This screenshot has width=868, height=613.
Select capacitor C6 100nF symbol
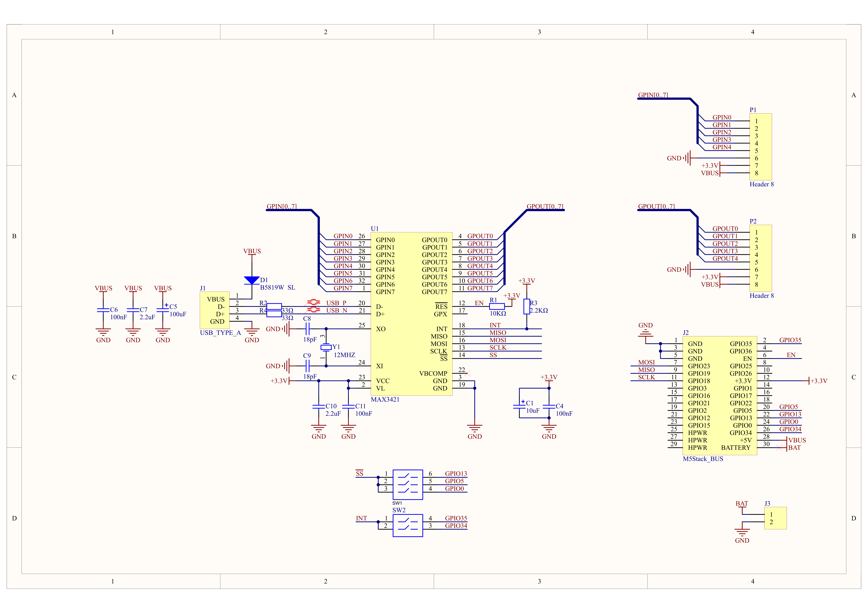103,310
